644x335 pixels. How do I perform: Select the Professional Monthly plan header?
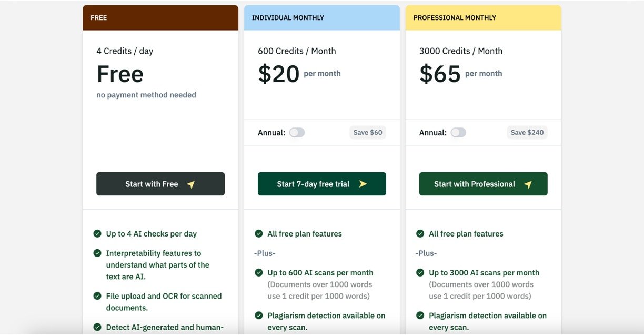click(483, 18)
